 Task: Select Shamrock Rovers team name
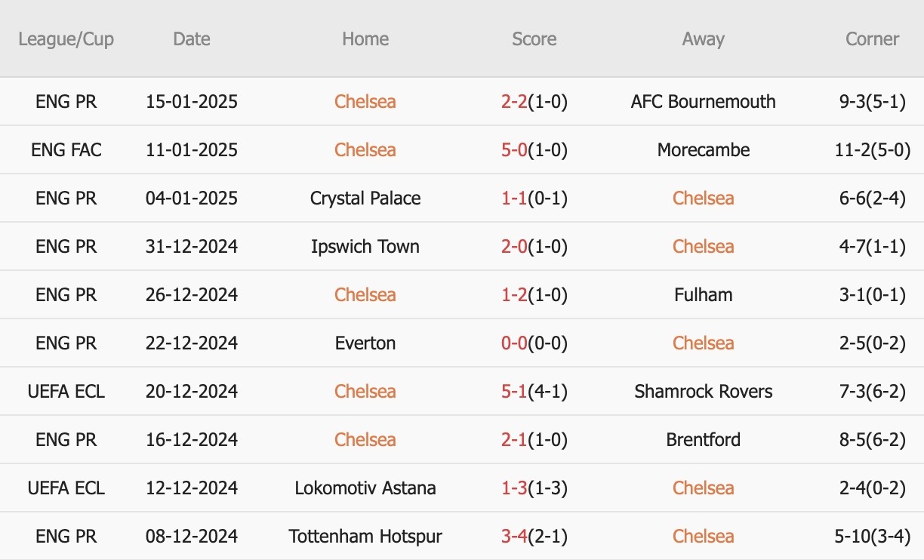703,392
